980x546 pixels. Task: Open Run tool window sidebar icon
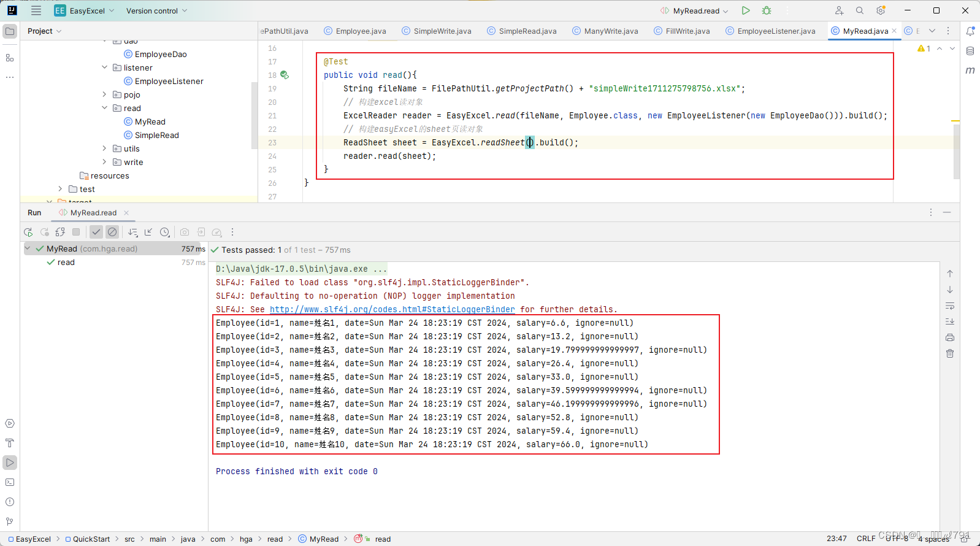10,463
